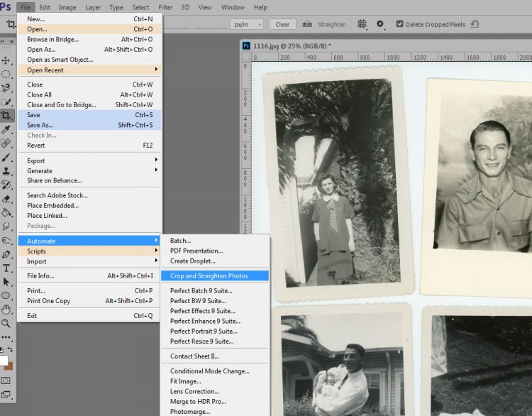Open the Image menu
Viewport: 532px width, 416px height.
(x=67, y=7)
